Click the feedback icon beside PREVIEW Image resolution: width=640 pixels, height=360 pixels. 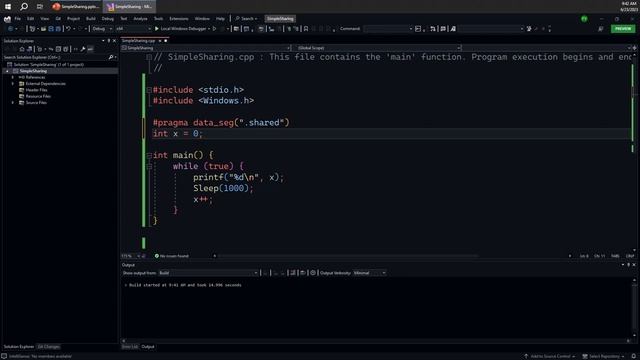[x=600, y=29]
